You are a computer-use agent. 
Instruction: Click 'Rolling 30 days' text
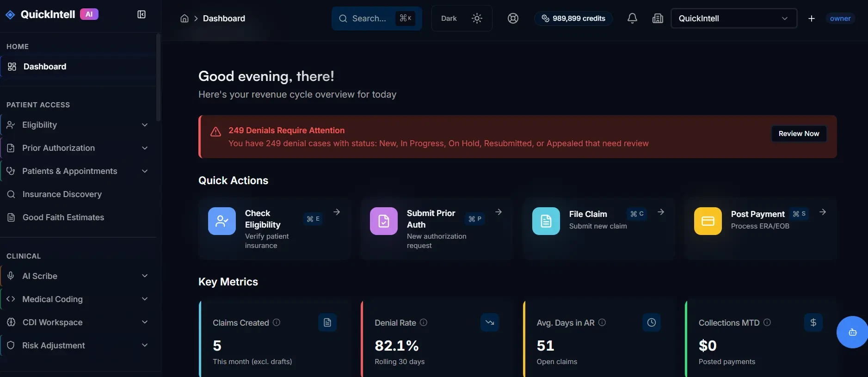400,362
